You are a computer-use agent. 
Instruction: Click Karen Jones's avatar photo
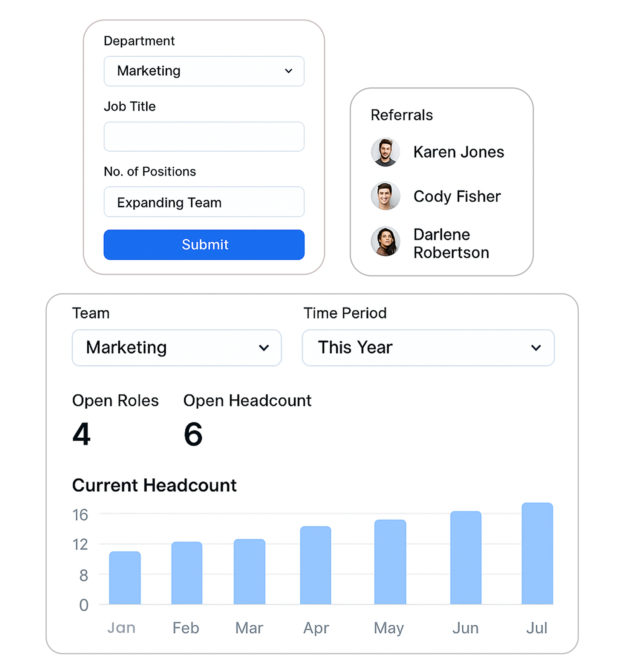click(x=385, y=152)
